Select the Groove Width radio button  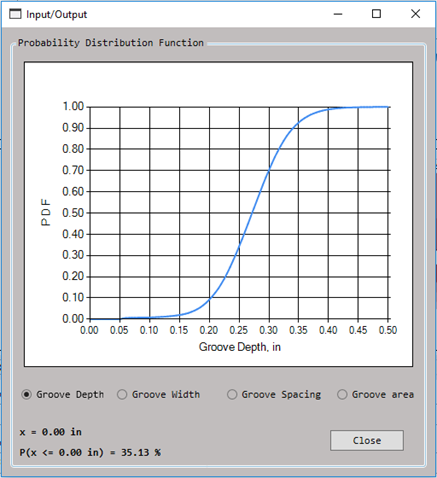pos(122,395)
